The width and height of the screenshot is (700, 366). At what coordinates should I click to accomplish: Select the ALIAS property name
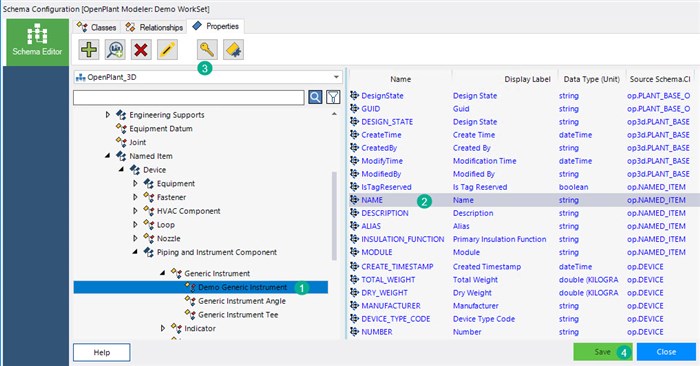371,226
